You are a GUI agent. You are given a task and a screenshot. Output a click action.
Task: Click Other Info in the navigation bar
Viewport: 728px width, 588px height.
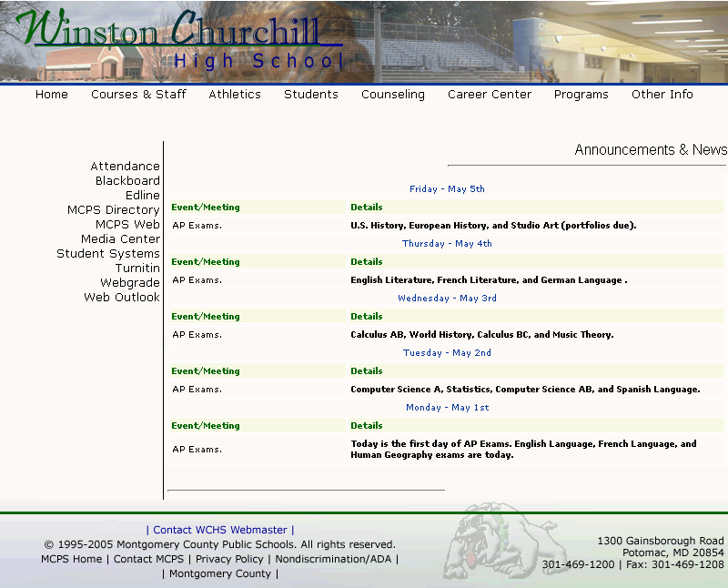click(662, 95)
